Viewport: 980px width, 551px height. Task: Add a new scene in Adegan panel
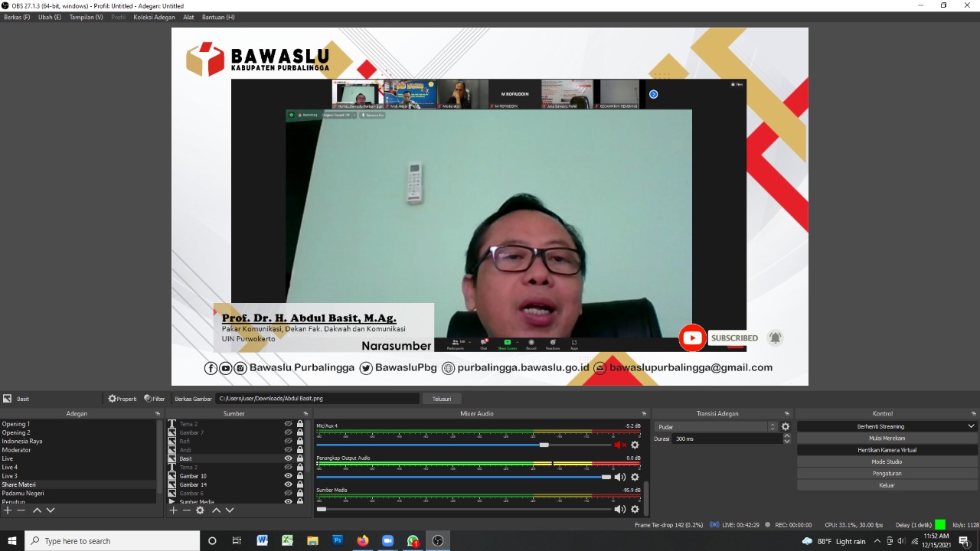click(8, 510)
